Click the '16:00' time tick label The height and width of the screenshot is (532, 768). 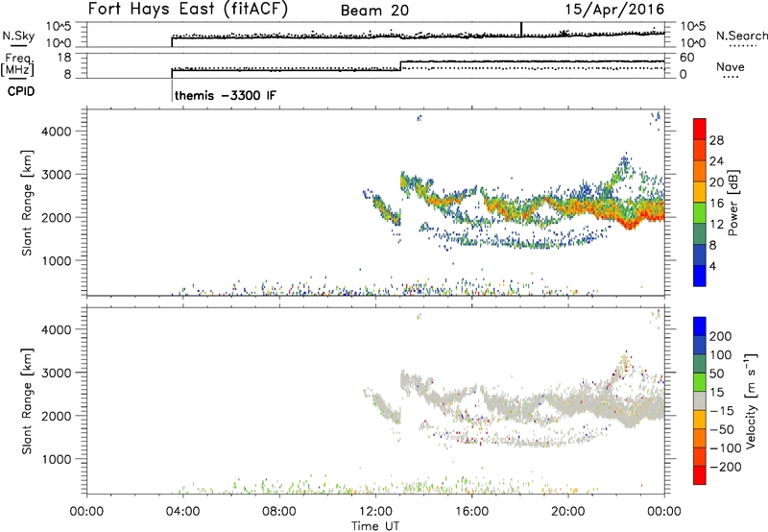pos(471,512)
